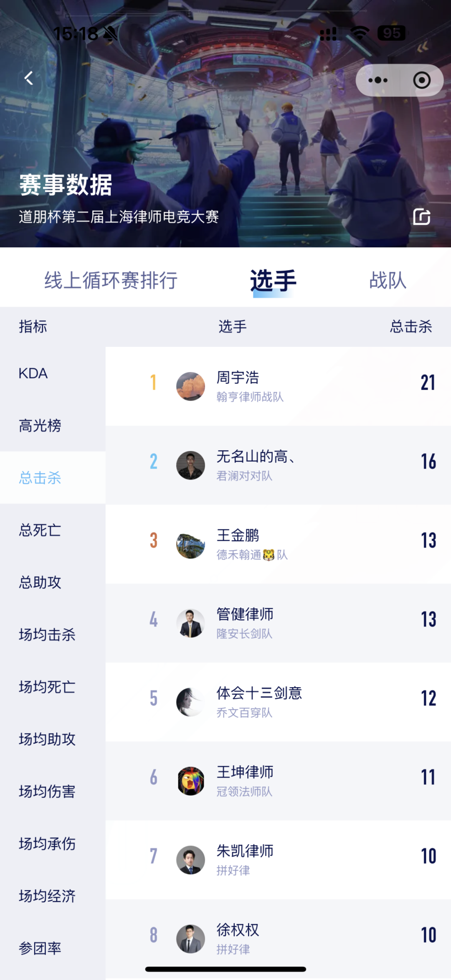Choose 场均伤害 metric

[x=47, y=791]
